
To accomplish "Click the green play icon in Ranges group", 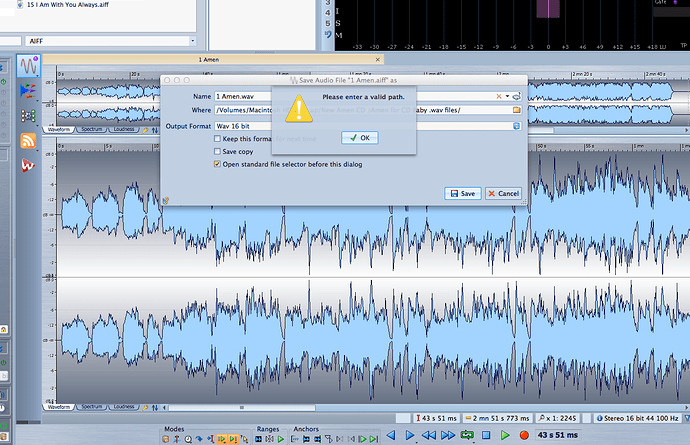I will click(281, 439).
